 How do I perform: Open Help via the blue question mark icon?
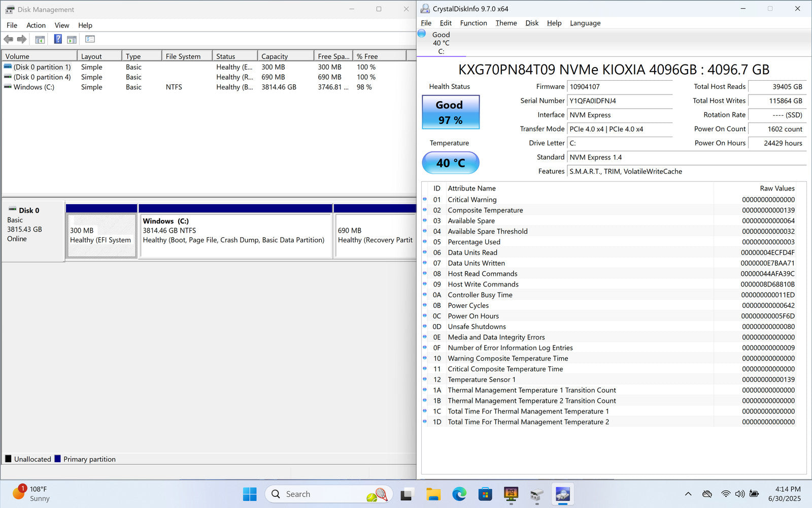click(58, 39)
